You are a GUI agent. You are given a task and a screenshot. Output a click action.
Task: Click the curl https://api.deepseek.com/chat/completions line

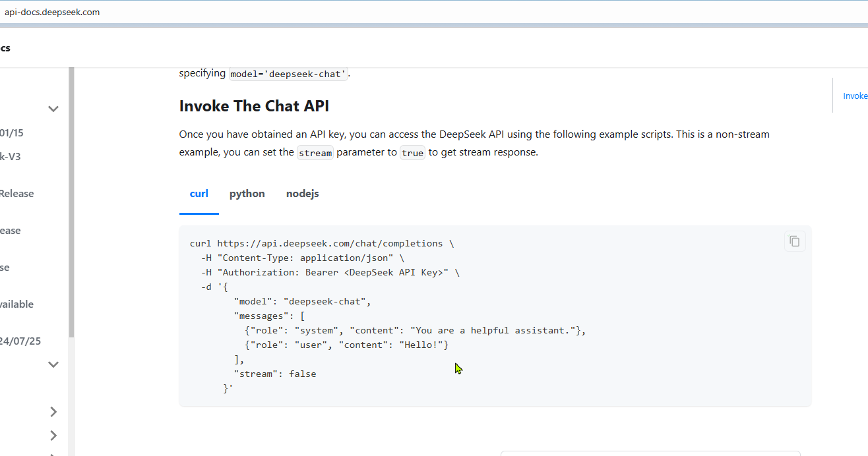point(322,243)
